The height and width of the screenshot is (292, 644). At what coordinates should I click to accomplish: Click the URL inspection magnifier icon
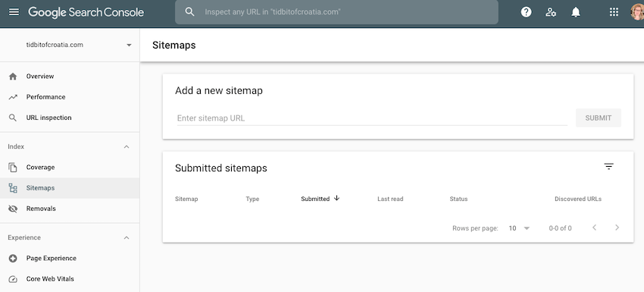coord(13,118)
